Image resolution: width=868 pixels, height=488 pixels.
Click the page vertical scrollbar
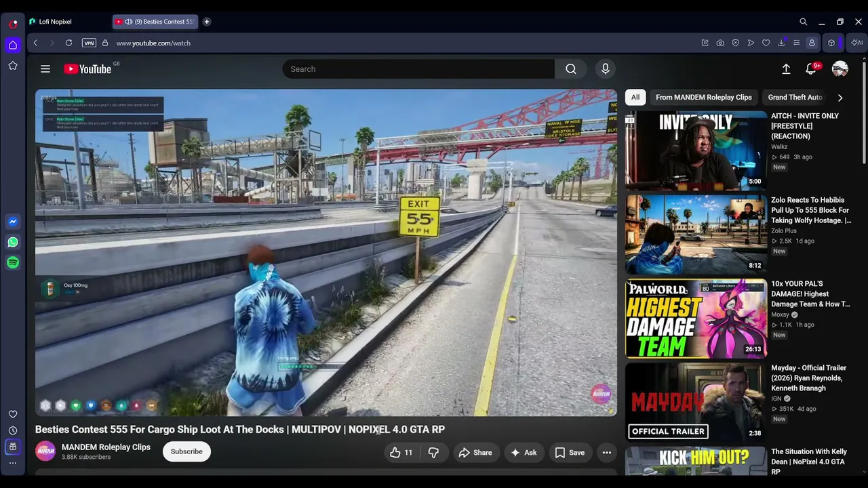(x=864, y=112)
